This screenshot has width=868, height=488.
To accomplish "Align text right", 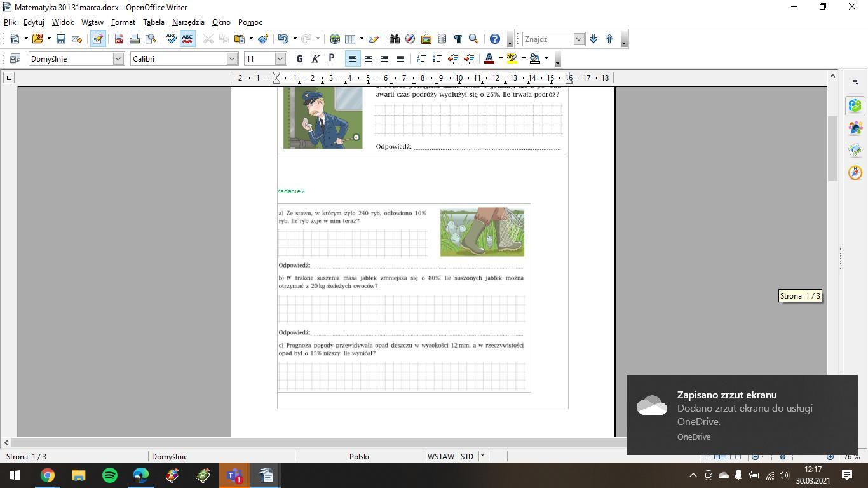I will pyautogui.click(x=384, y=58).
